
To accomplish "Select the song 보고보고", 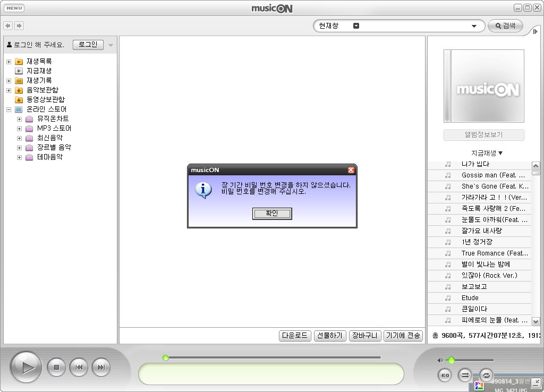I will pos(480,286).
